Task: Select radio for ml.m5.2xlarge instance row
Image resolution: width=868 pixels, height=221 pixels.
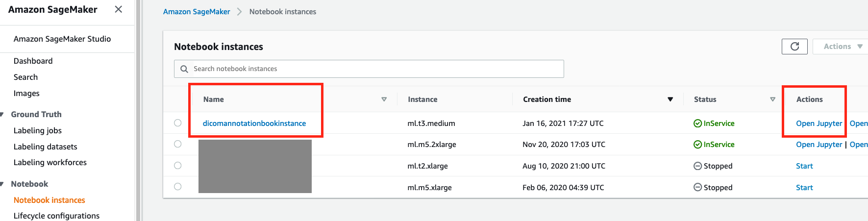Action: (177, 144)
